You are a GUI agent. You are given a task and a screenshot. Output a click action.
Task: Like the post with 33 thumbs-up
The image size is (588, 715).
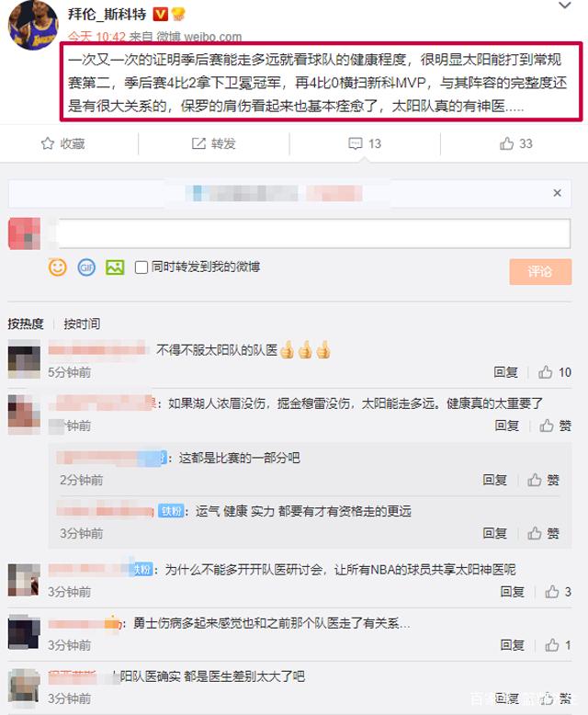pos(506,144)
